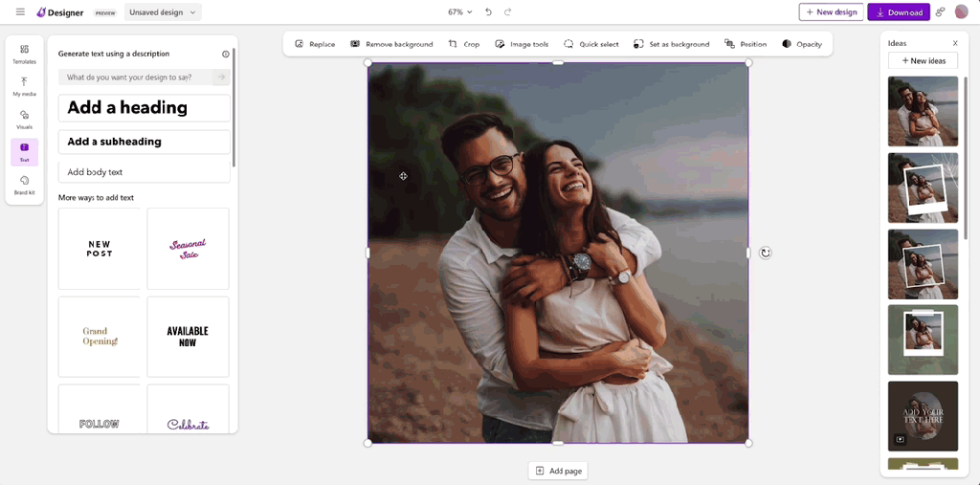Open the Visuals sidebar panel
This screenshot has width=980, height=485.
point(24,119)
